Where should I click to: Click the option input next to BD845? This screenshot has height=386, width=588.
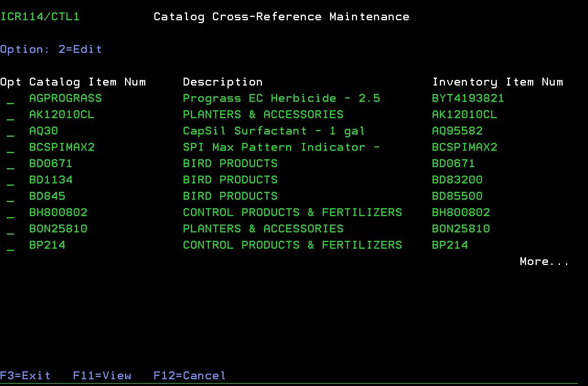pos(11,197)
